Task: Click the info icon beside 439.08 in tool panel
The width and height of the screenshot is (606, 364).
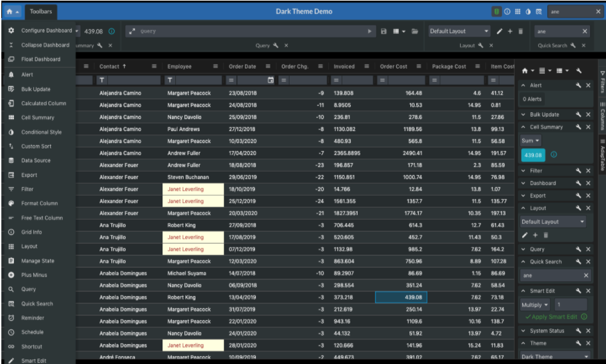Action: [554, 155]
